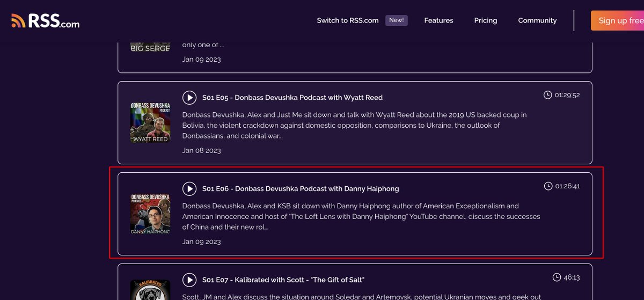Click the clock icon beside 46:13
644x300 pixels.
(x=557, y=277)
